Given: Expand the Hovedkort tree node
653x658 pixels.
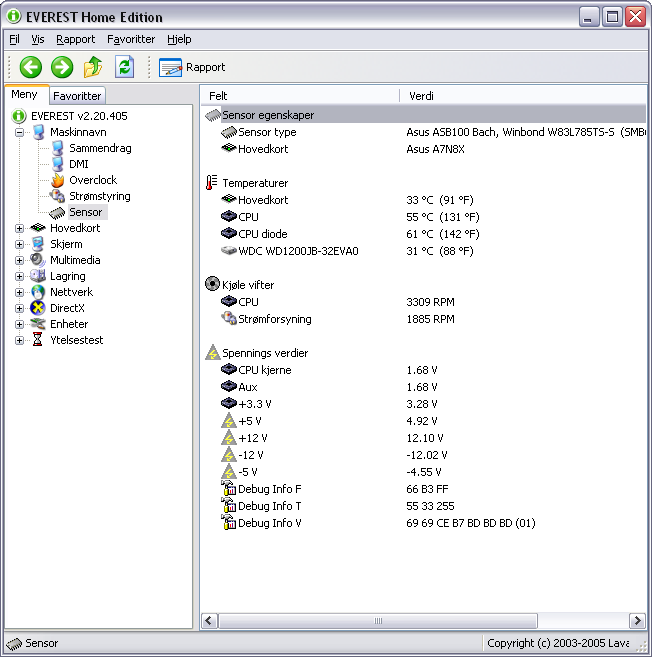Looking at the screenshot, I should (x=19, y=228).
